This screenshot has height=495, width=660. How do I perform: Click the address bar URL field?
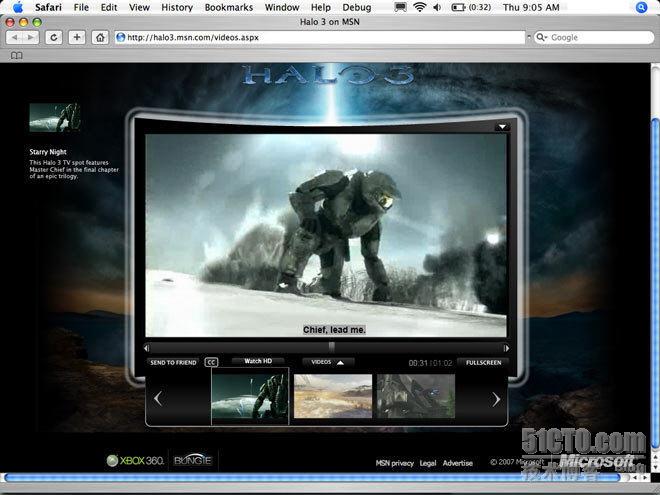pos(320,37)
